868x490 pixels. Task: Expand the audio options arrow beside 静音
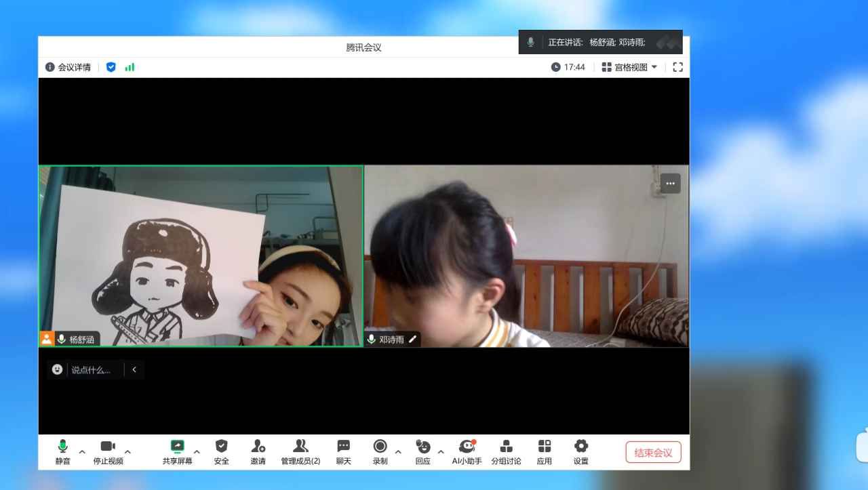pos(82,452)
